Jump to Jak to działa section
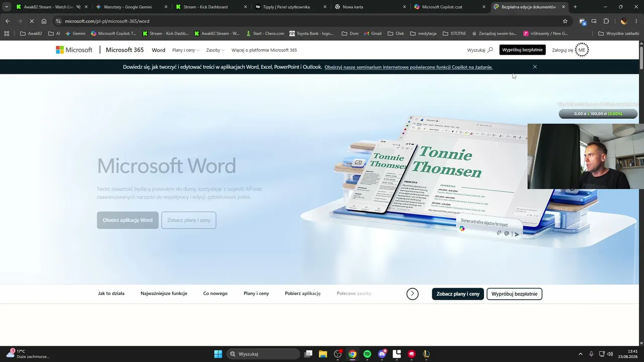 [x=111, y=294]
